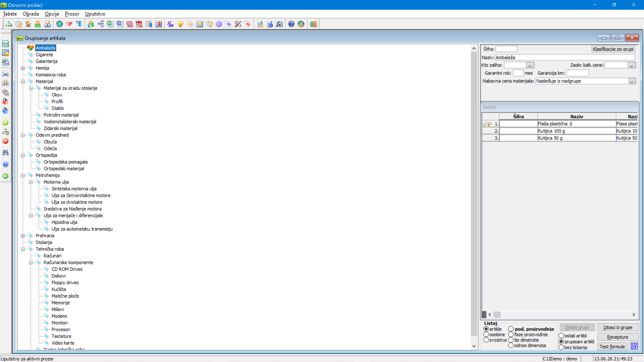Click the exit door toolbar icon
This screenshot has width=644, height=362.
313,24
